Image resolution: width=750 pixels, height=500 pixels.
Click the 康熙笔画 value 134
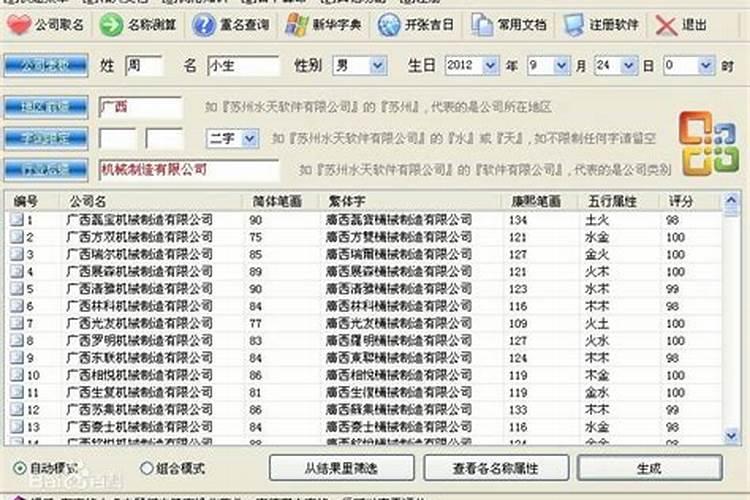[x=518, y=220]
